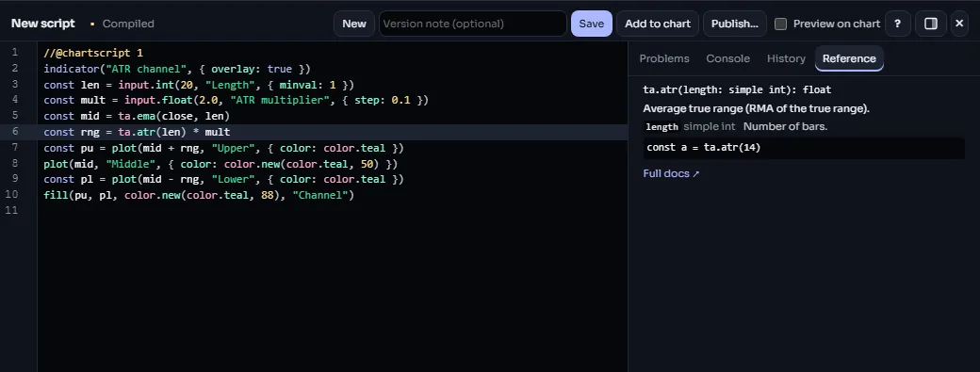Click the length parameter name in reference
This screenshot has height=372, width=980.
pos(661,127)
